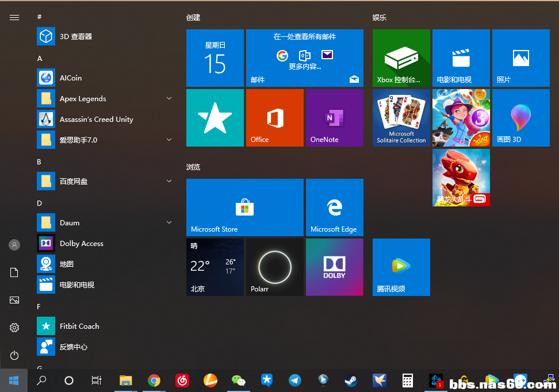Expand the 百度网盘 folder
559x392 pixels.
pyautogui.click(x=169, y=182)
